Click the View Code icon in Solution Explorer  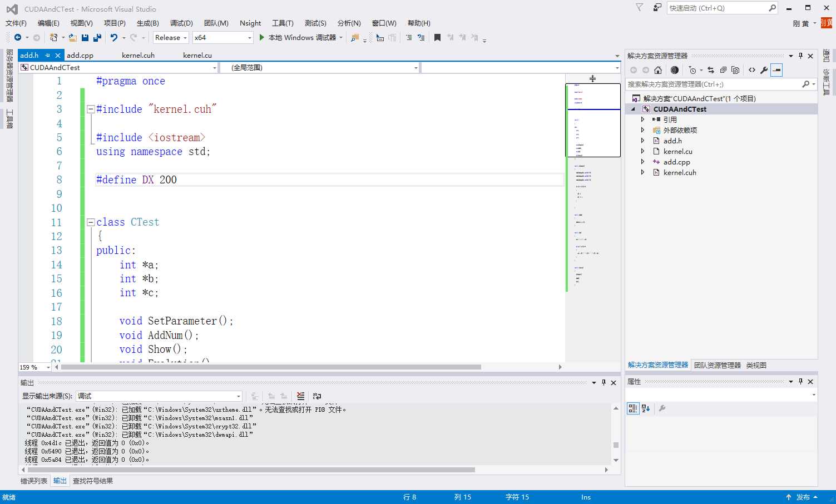coord(752,70)
